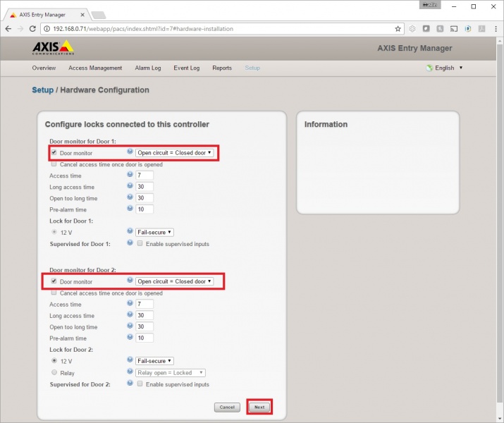Click help icon for Door 2 Open too long time
Image resolution: width=504 pixels, height=423 pixels.
[130, 326]
